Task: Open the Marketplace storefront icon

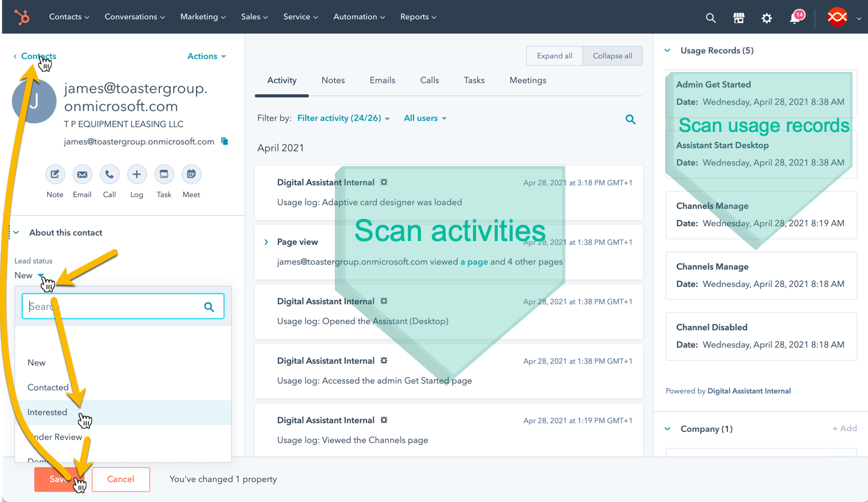Action: (x=738, y=18)
